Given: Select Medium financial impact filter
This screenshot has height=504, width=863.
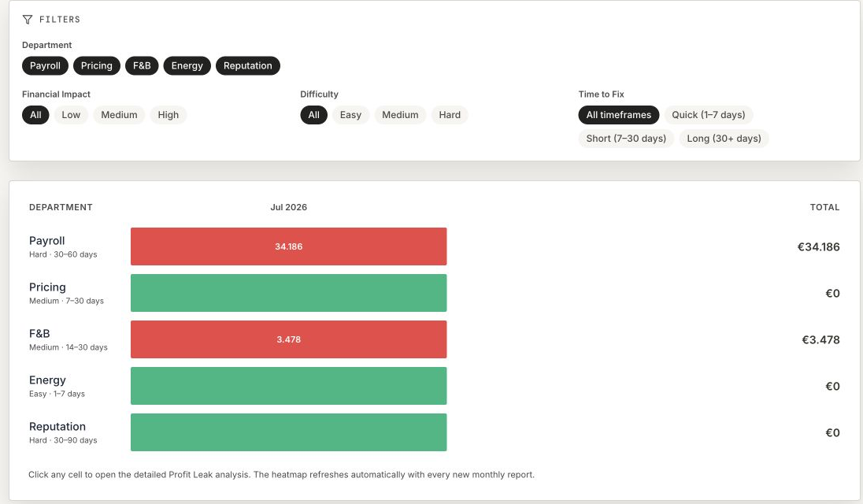Looking at the screenshot, I should [119, 115].
